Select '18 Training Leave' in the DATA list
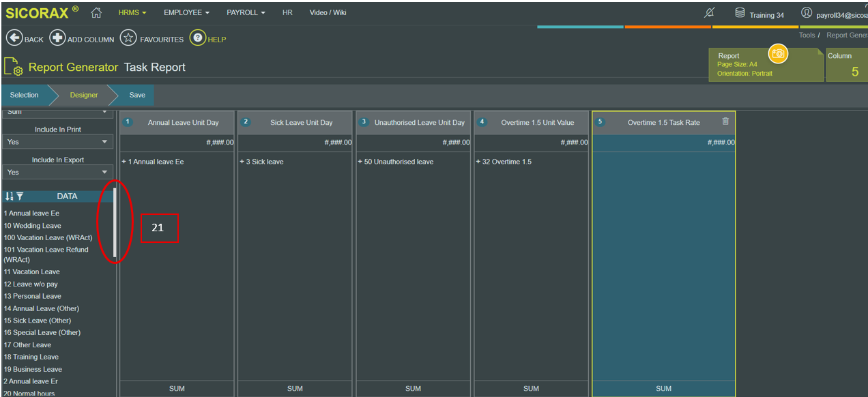Viewport: 868px width, 397px height. tap(31, 357)
